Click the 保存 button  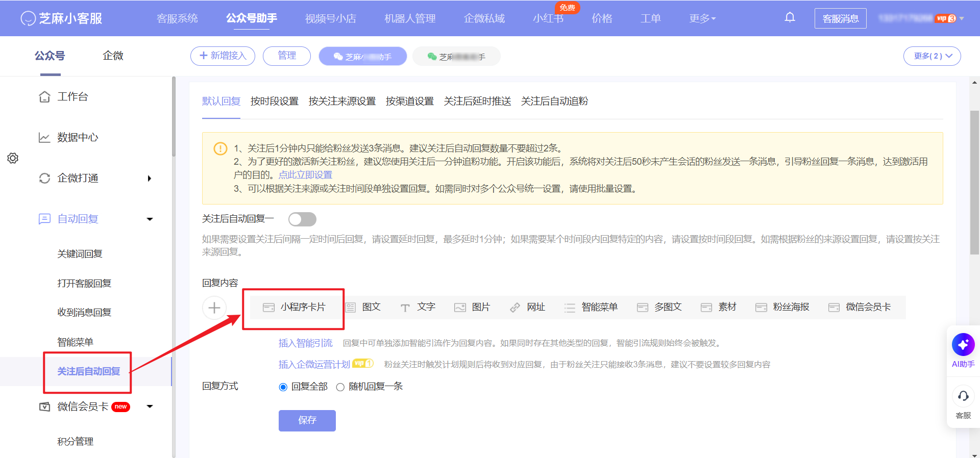(307, 421)
